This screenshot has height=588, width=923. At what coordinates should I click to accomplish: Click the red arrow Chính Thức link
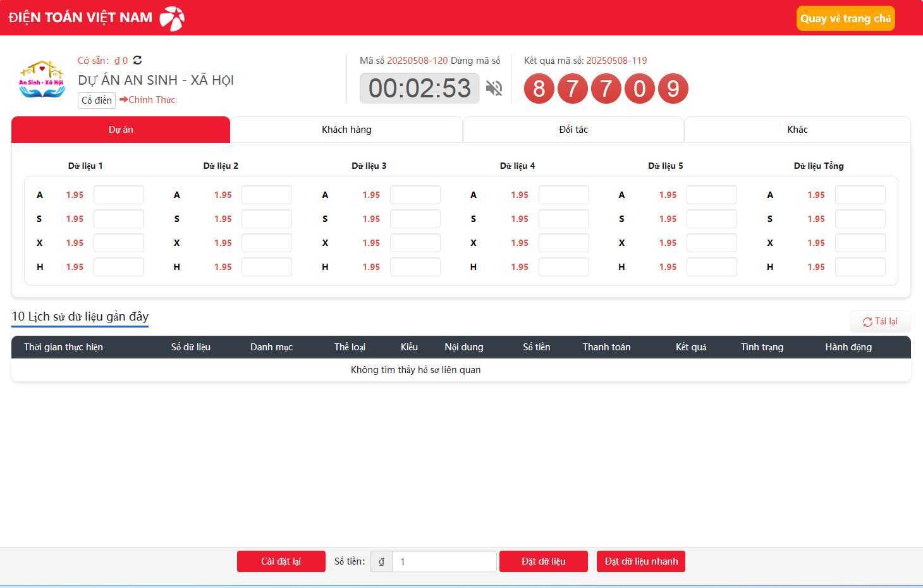[147, 100]
